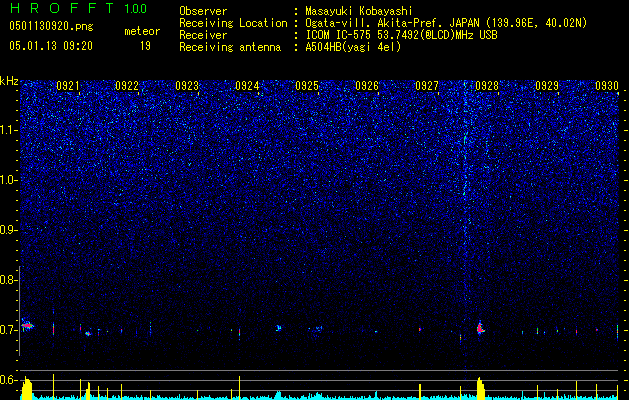Click the "Observer" field label
This screenshot has height=400, width=629.
point(203,11)
